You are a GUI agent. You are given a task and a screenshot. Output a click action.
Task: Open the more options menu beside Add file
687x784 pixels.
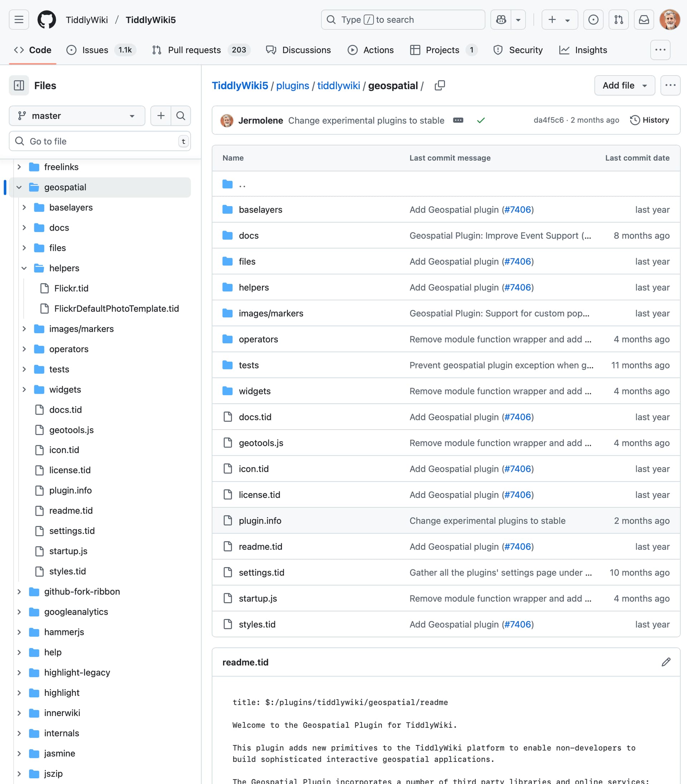click(670, 85)
